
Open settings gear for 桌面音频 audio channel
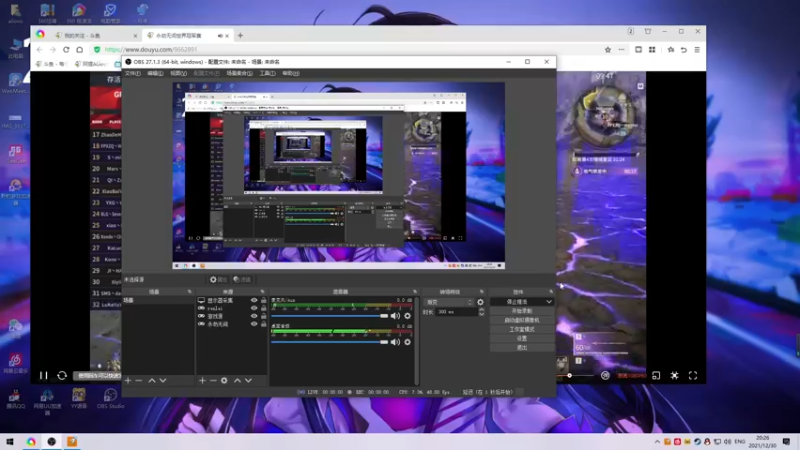(x=407, y=342)
